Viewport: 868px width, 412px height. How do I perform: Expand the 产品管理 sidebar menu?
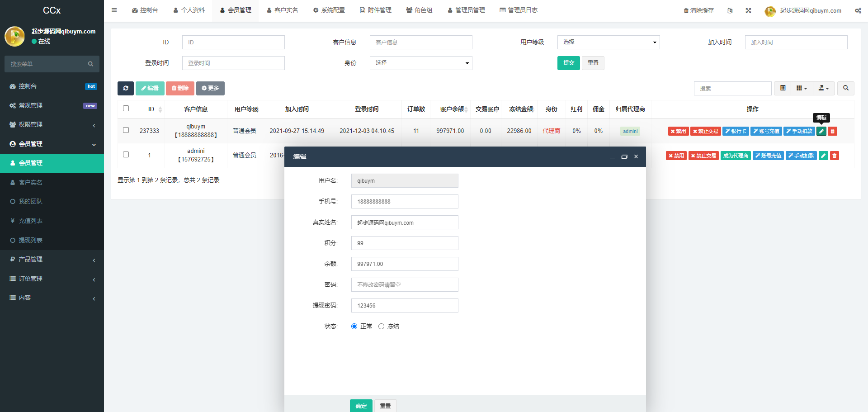(52, 259)
